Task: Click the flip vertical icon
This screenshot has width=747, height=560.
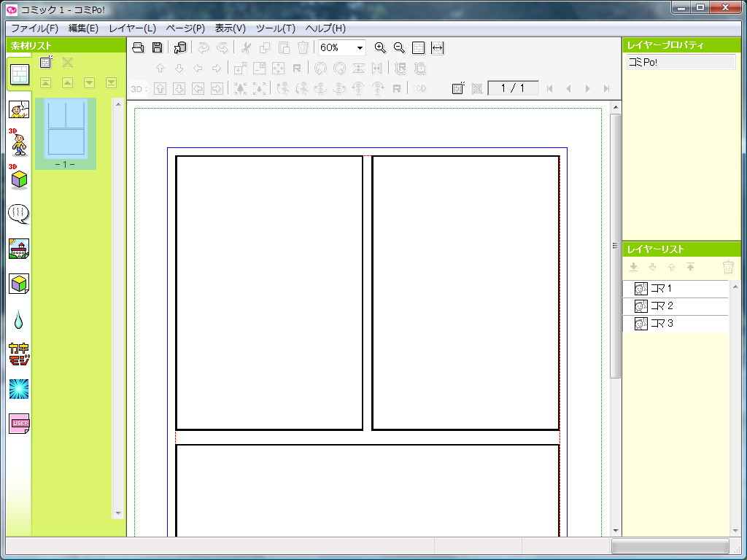Action: (x=358, y=69)
